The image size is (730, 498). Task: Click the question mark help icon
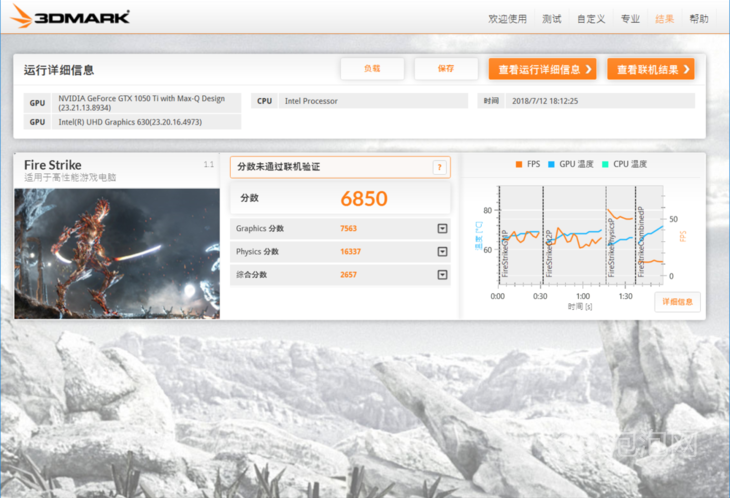(x=439, y=167)
